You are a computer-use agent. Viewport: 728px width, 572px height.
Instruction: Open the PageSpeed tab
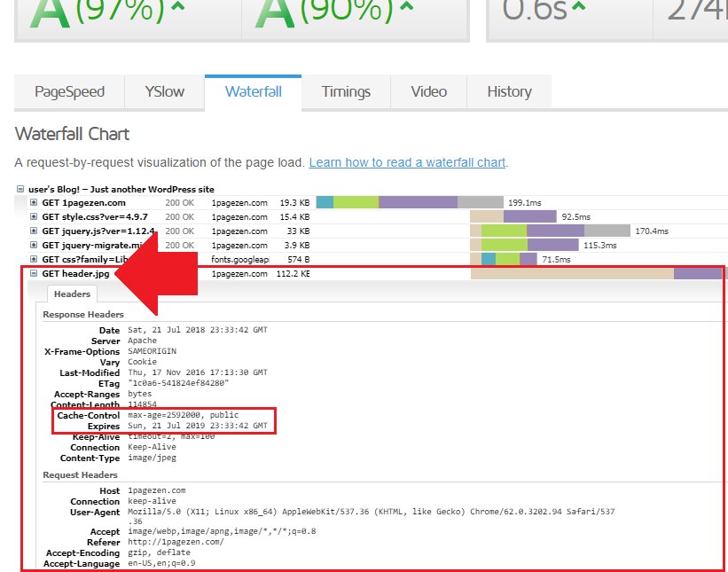69,91
